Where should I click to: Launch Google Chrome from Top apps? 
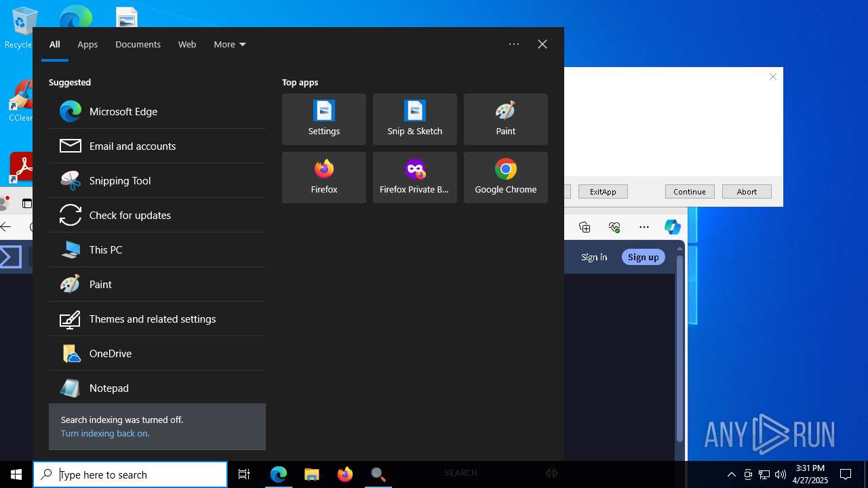coord(506,178)
